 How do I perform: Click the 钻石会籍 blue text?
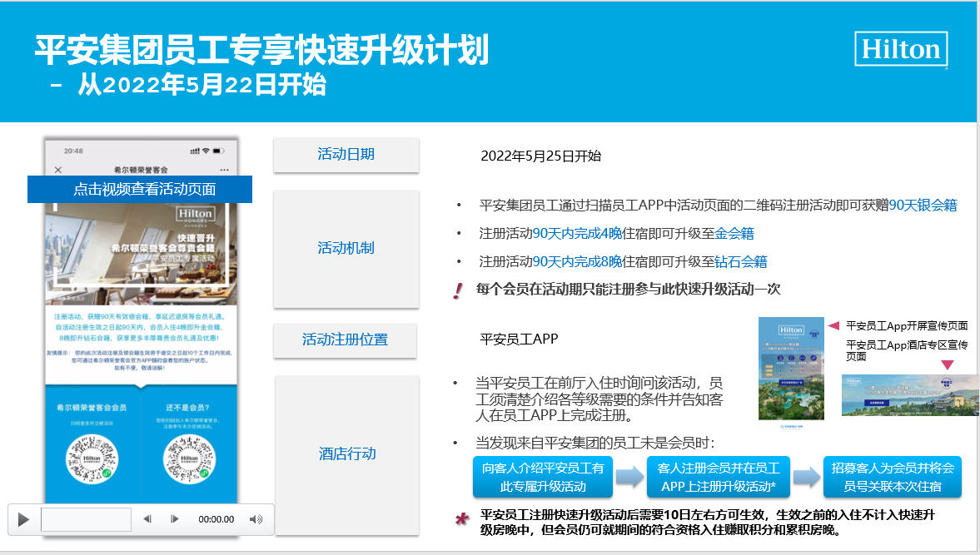(741, 261)
